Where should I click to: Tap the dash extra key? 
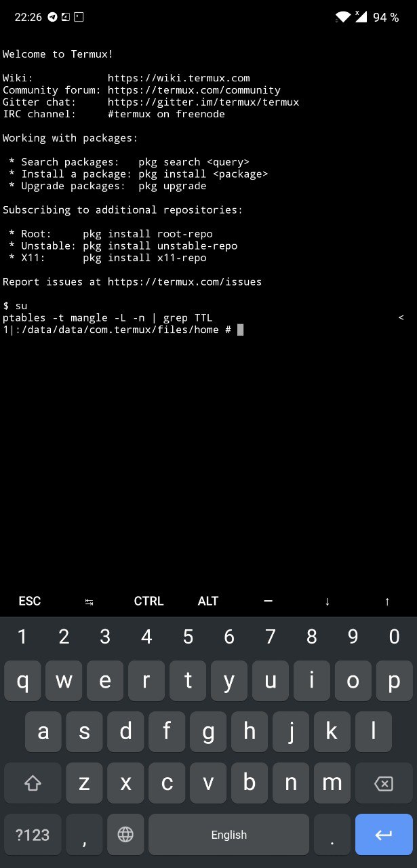coord(268,601)
